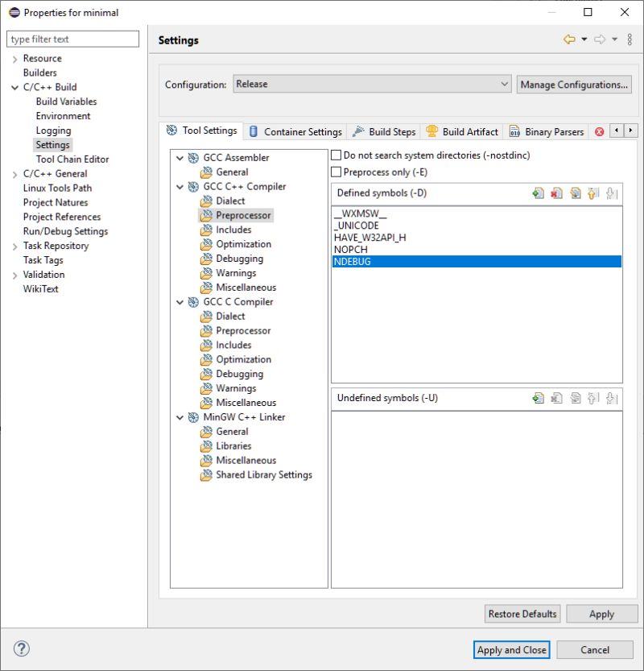This screenshot has height=671, width=644.
Task: Add a new undefined symbol entry
Action: click(539, 398)
